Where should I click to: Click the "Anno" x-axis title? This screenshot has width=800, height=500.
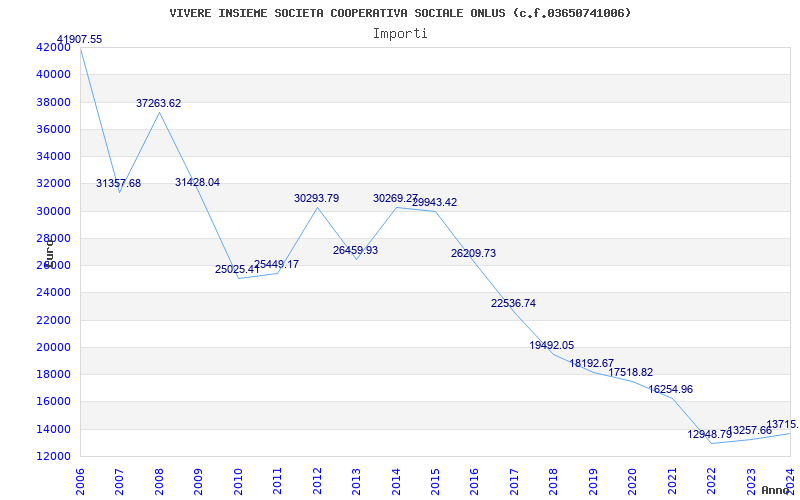[x=778, y=490]
